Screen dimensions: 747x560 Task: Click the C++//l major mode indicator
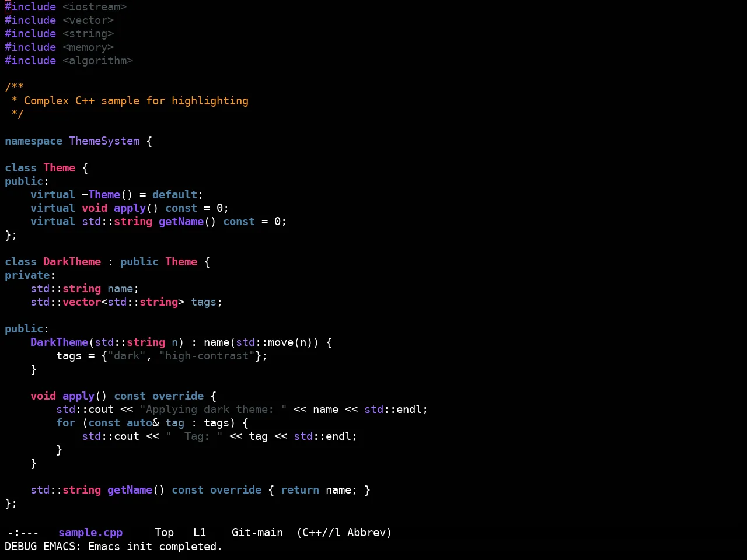click(319, 533)
